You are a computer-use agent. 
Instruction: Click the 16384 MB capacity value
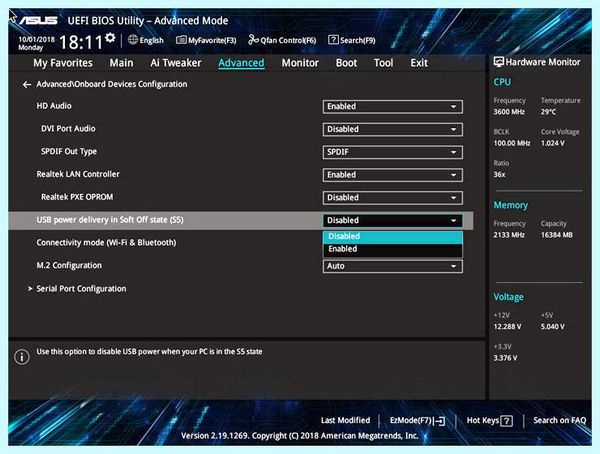(x=557, y=235)
